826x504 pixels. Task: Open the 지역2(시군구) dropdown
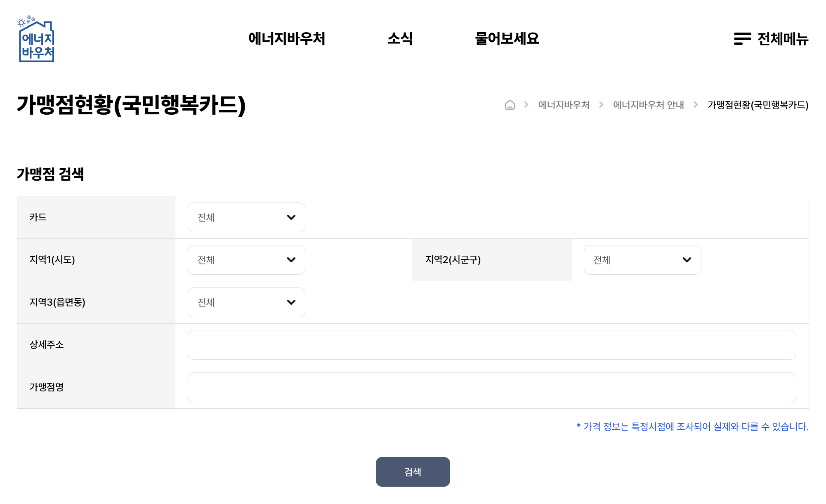pos(642,260)
